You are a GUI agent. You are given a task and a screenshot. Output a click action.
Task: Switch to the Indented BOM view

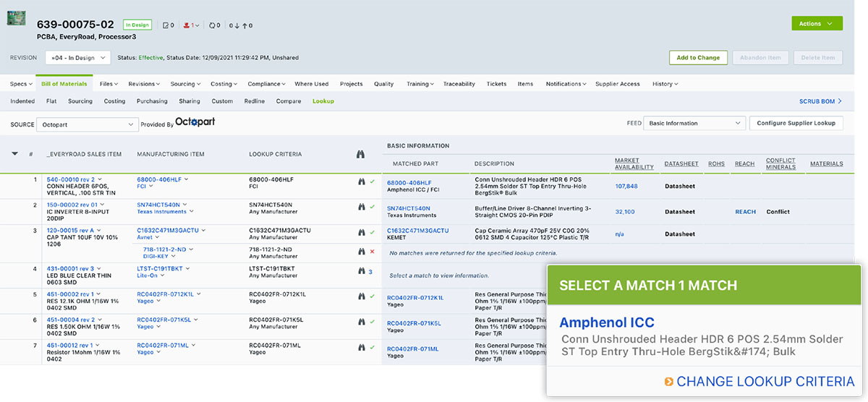pyautogui.click(x=22, y=101)
